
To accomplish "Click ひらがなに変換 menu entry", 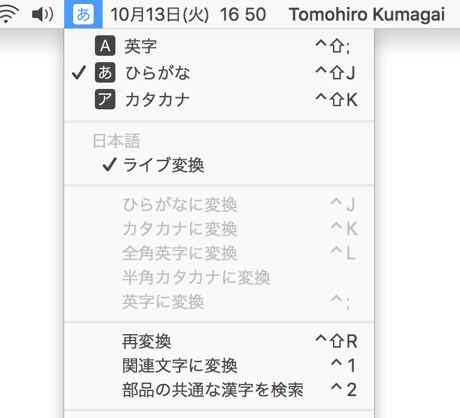I will point(219,204).
